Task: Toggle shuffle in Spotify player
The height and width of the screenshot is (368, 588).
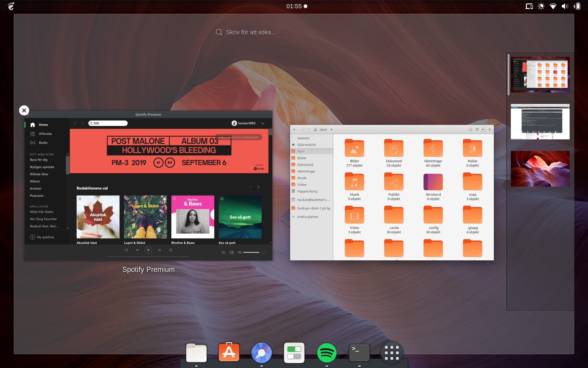Action: click(126, 250)
